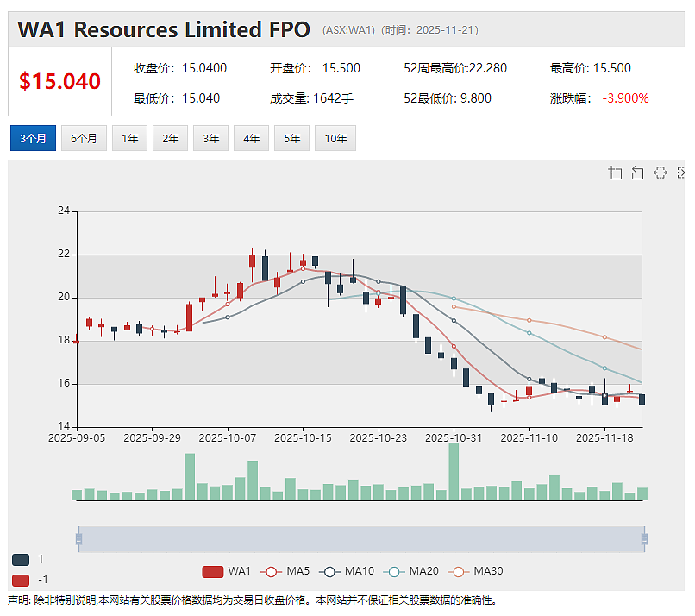This screenshot has width=695, height=616.
Task: Select the 5年 range button
Action: (x=291, y=138)
